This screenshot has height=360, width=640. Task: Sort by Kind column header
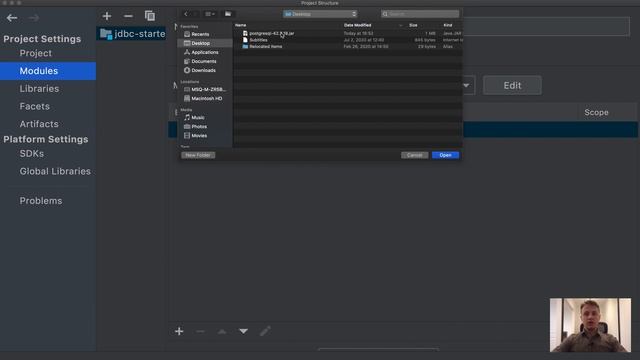[448, 25]
